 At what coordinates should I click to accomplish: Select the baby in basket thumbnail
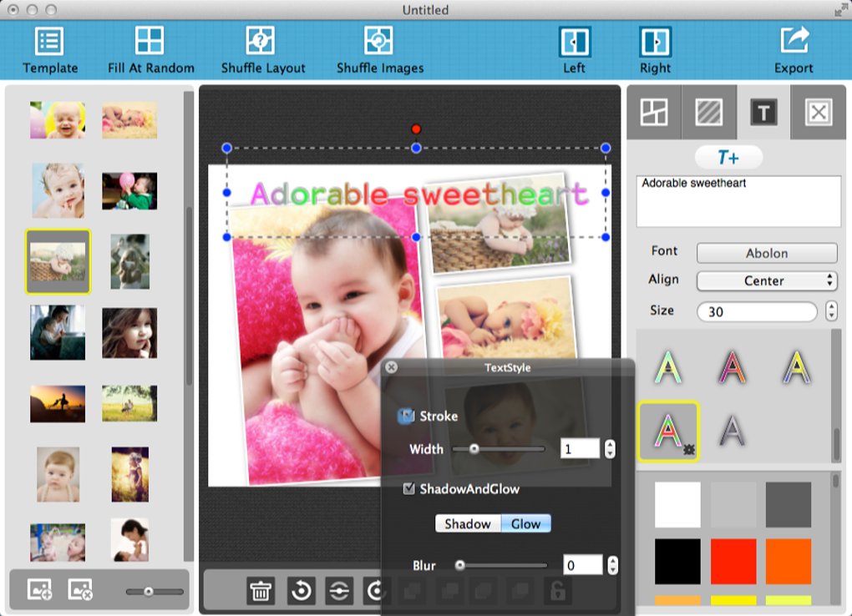(58, 262)
